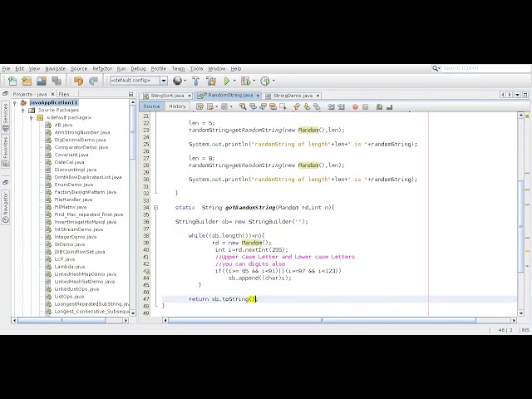Click the Find Selection magnifier icon

pos(243,107)
